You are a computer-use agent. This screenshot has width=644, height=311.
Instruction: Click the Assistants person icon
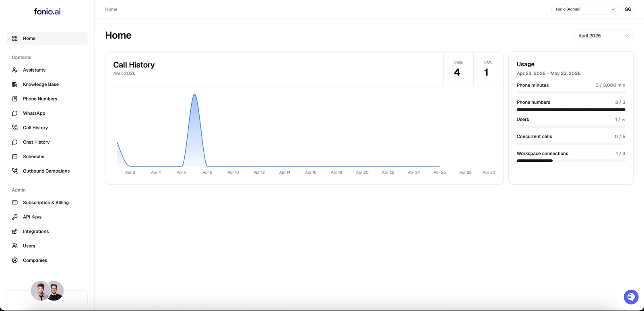tap(15, 70)
